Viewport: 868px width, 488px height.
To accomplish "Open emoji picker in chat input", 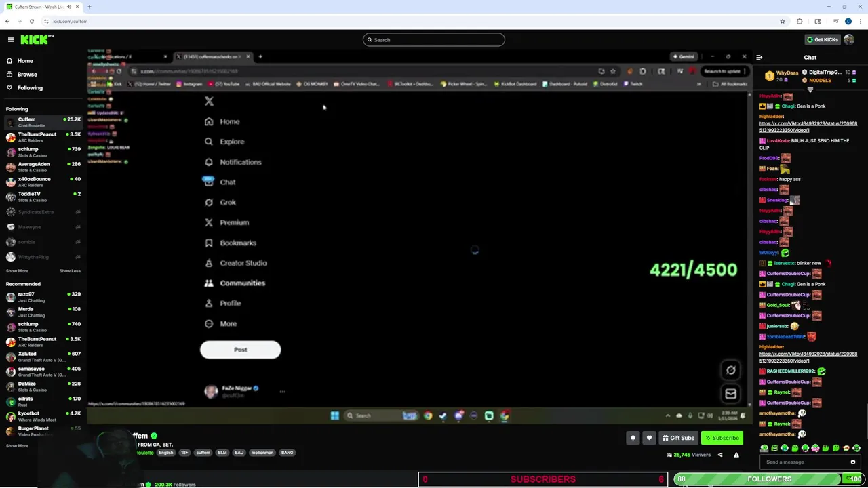I will (x=853, y=462).
